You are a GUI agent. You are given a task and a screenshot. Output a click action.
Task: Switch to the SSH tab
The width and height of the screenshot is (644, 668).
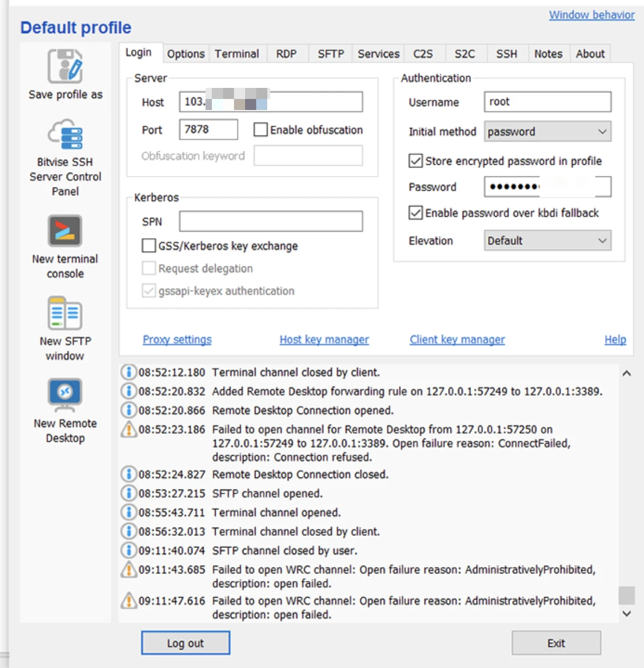click(x=507, y=54)
